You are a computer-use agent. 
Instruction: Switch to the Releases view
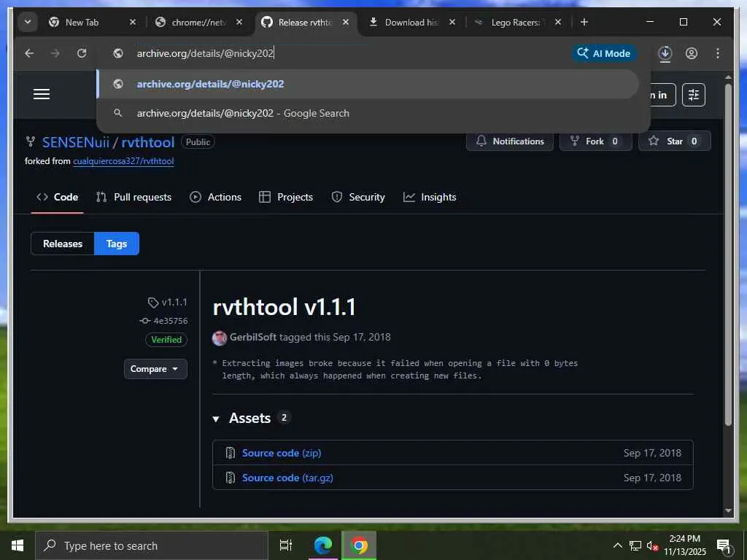click(63, 244)
